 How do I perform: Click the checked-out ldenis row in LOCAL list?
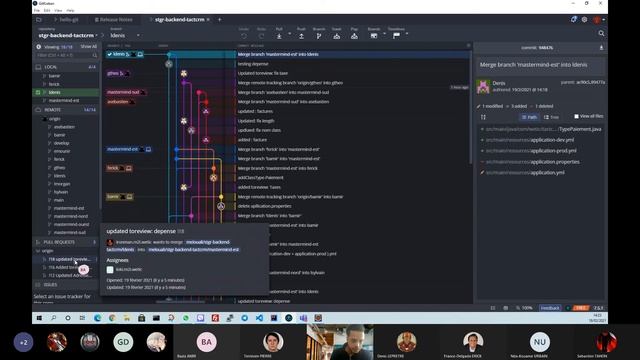point(66,92)
